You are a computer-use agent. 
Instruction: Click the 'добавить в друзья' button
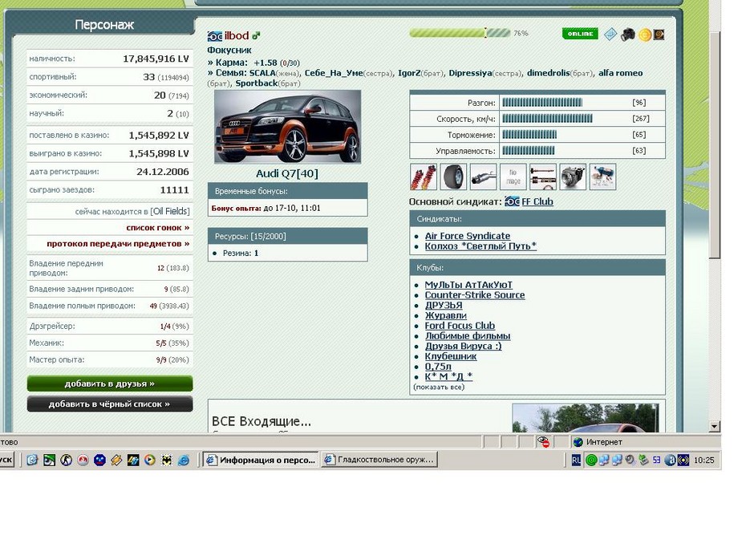click(x=110, y=383)
